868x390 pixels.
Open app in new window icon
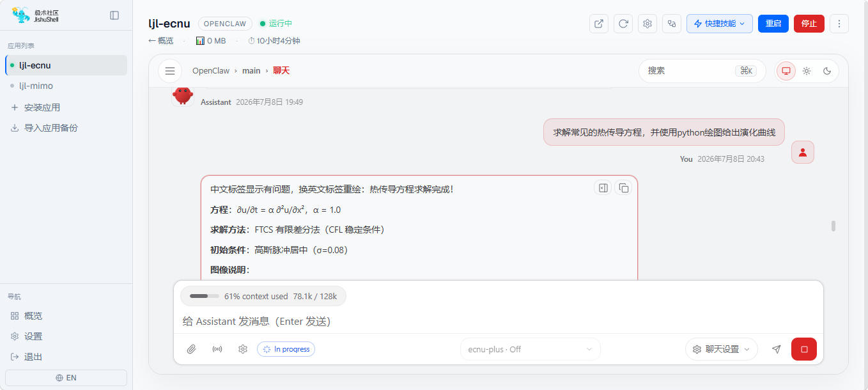599,24
